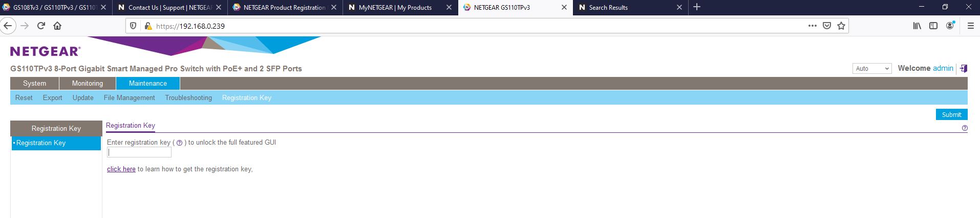
Task: Close the Search Results tab
Action: [679, 7]
